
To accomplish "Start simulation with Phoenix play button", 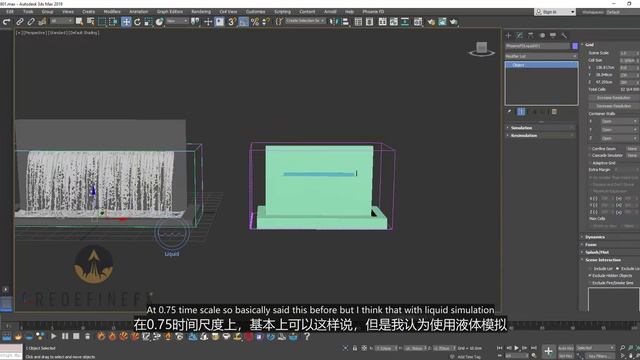I will (x=53, y=336).
